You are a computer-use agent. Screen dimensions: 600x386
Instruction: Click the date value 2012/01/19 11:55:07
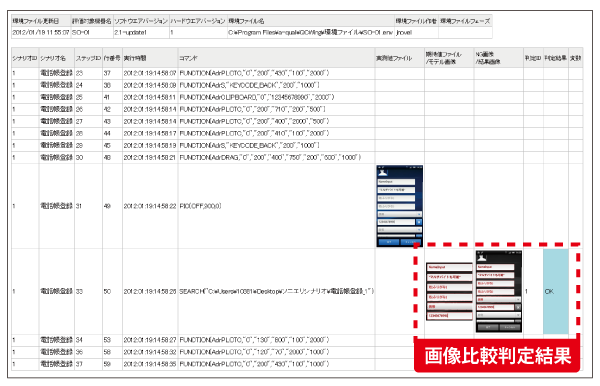[x=41, y=33]
